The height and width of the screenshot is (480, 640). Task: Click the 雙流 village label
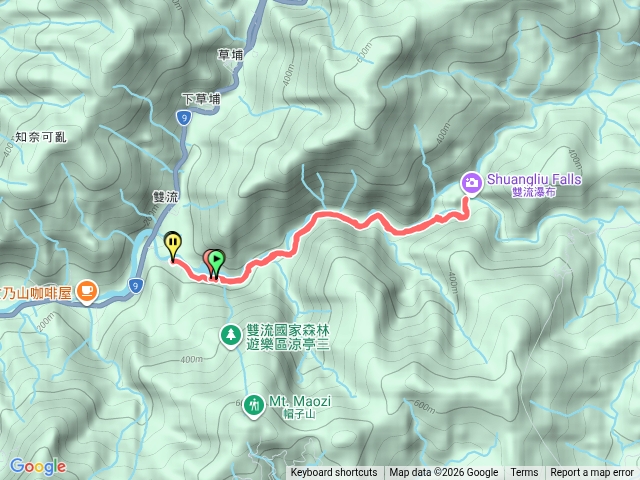[166, 197]
